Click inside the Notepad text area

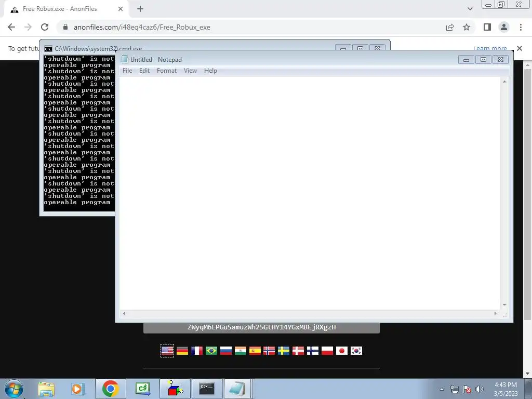pyautogui.click(x=310, y=193)
